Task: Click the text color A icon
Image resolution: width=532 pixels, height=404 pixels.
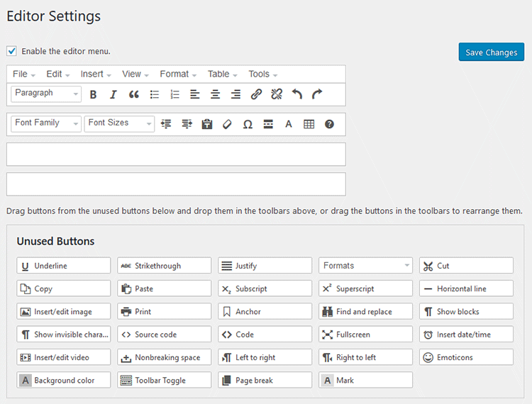Action: pyautogui.click(x=289, y=124)
